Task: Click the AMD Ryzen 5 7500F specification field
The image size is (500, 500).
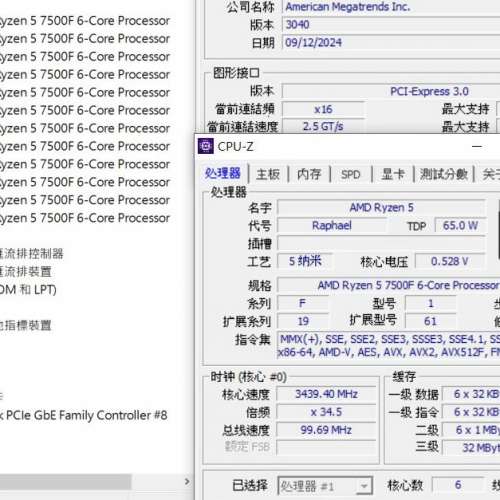Action: tap(389, 285)
